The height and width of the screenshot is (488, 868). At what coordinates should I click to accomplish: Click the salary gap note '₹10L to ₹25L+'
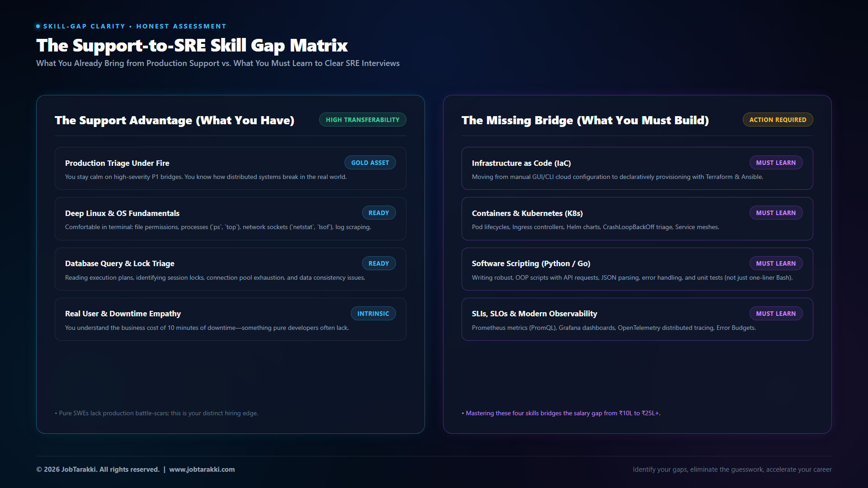(x=639, y=413)
